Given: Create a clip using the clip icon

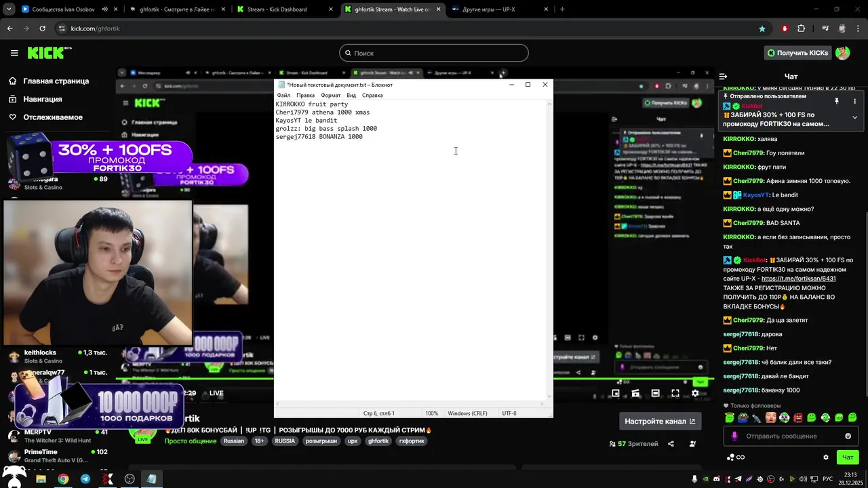Looking at the screenshot, I should click(635, 393).
